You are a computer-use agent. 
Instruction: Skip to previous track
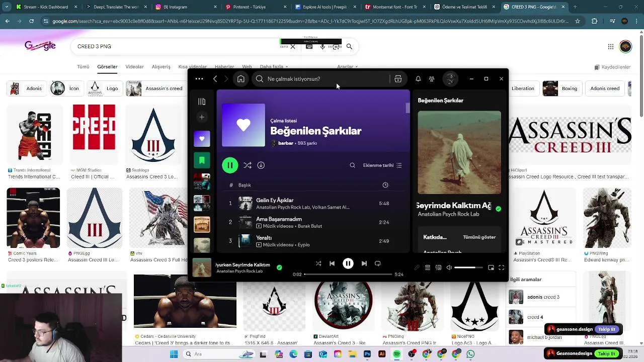332,263
